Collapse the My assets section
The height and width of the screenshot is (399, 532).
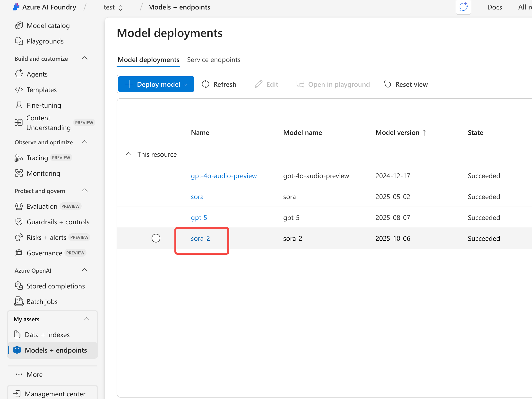pyautogui.click(x=86, y=319)
